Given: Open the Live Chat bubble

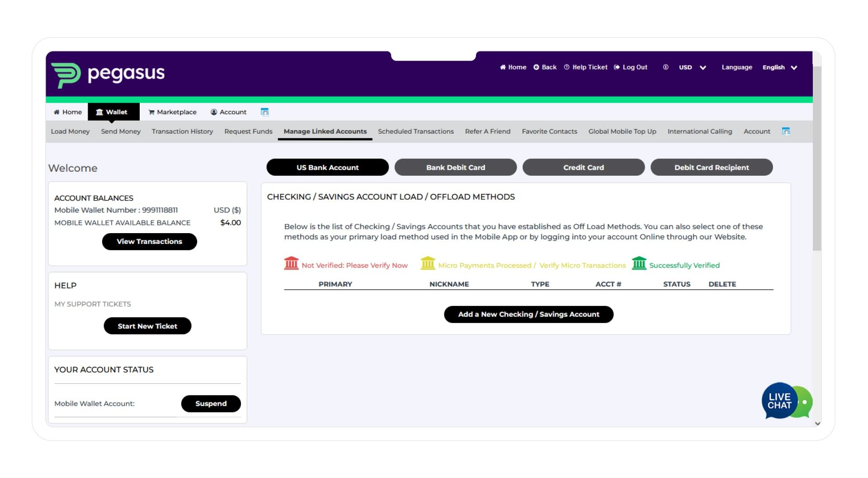Looking at the screenshot, I should click(787, 401).
